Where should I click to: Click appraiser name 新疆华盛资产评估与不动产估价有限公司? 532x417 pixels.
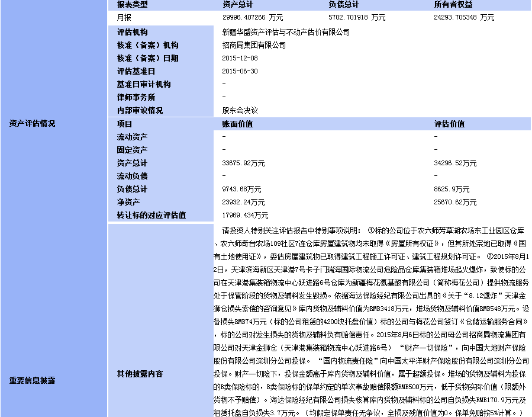pyautogui.click(x=285, y=32)
